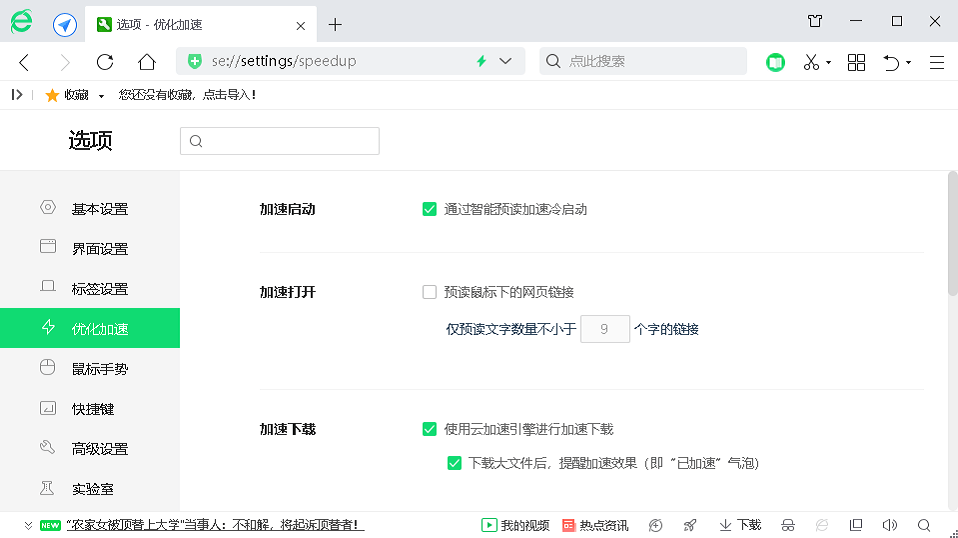Image resolution: width=958 pixels, height=538 pixels.
Task: Open 基本设置 section
Action: pos(90,209)
